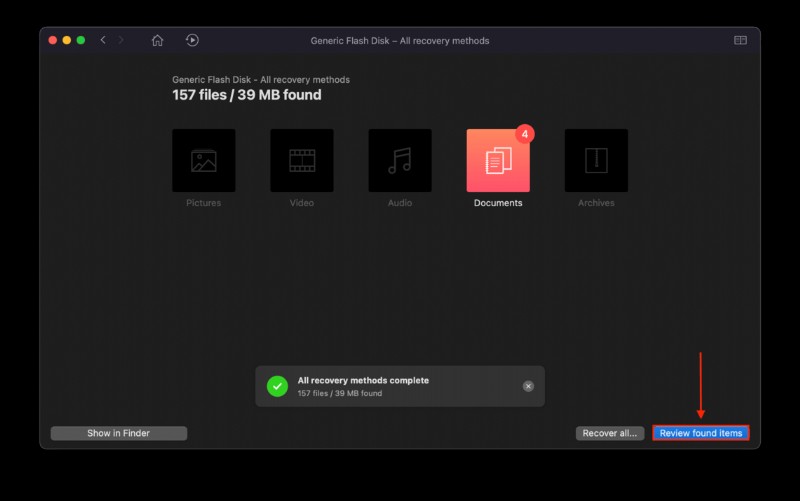Viewport: 800px width, 501px height.
Task: Open the Video category tile
Action: tap(302, 160)
